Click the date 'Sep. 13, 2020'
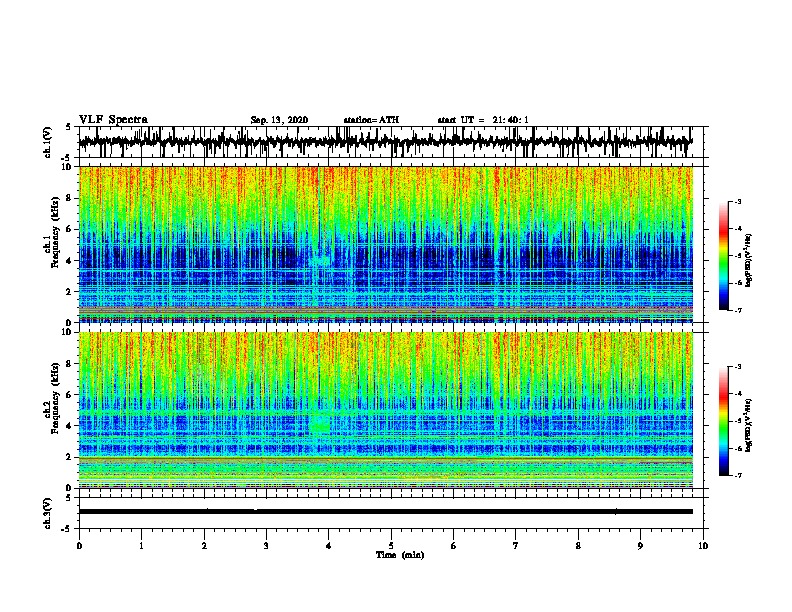 coord(279,120)
